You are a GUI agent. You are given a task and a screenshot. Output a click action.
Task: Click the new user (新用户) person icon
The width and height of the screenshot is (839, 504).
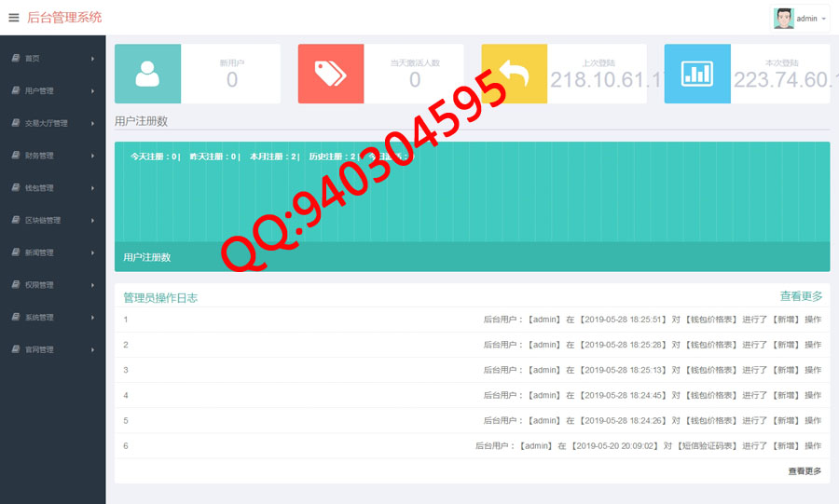[147, 74]
